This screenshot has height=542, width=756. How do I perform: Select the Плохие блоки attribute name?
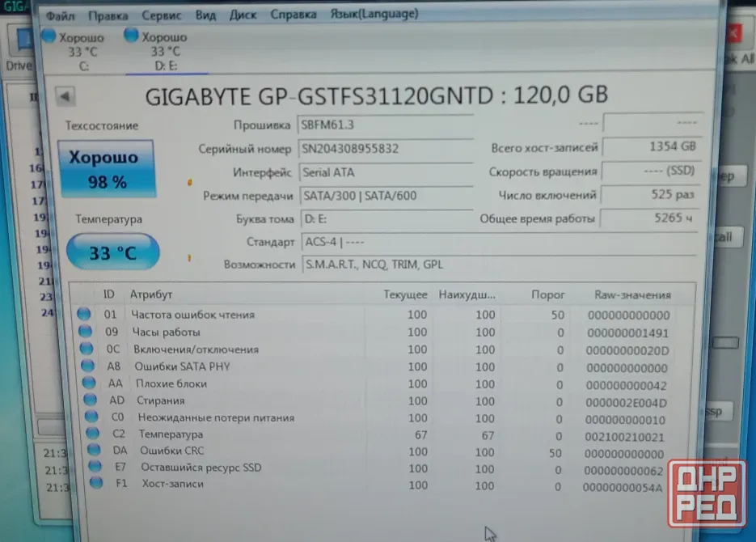(x=171, y=383)
